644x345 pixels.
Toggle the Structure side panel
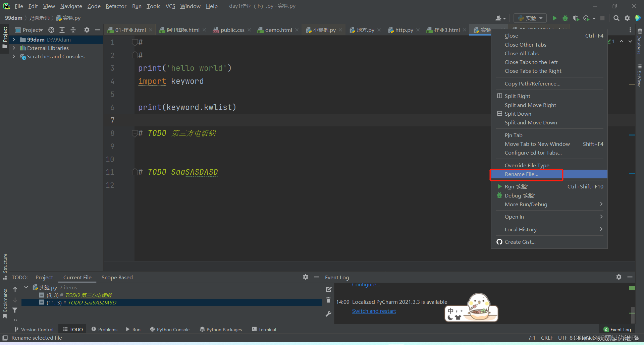(x=5, y=267)
